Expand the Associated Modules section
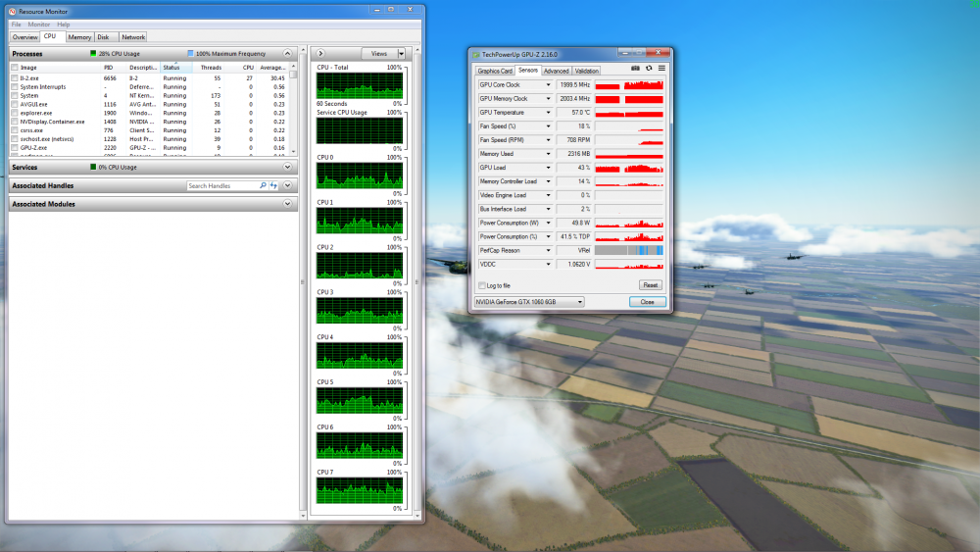 tap(287, 204)
